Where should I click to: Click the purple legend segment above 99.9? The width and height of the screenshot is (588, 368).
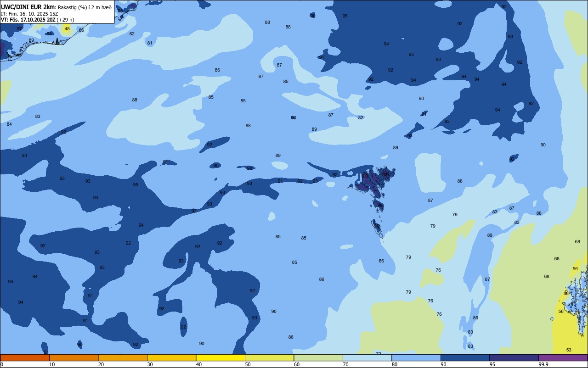(563, 357)
